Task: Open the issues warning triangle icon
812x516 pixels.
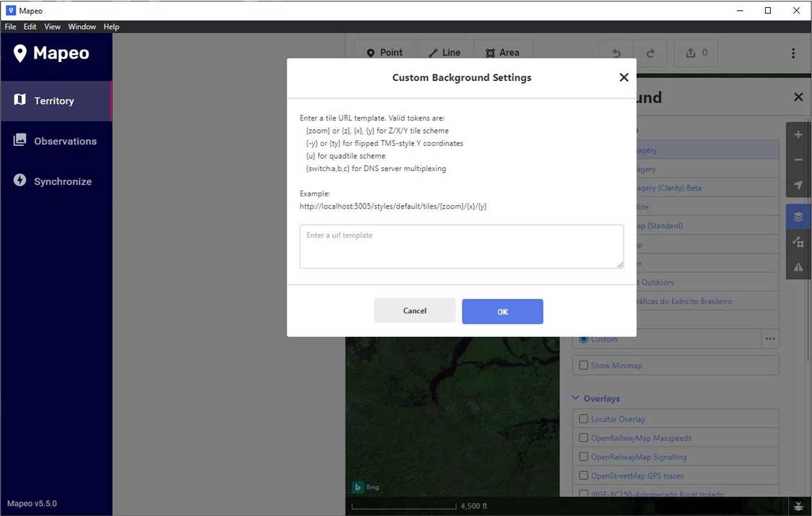Action: pos(798,266)
